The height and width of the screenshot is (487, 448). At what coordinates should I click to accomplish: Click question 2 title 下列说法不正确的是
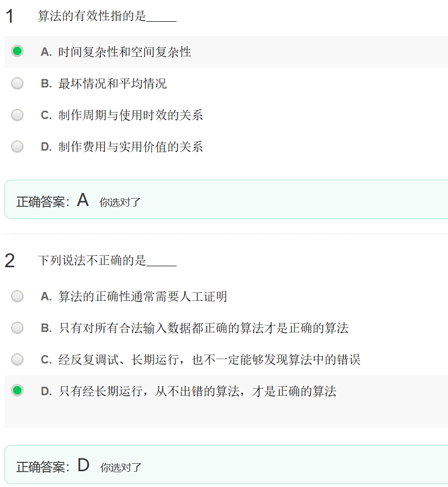click(x=92, y=260)
